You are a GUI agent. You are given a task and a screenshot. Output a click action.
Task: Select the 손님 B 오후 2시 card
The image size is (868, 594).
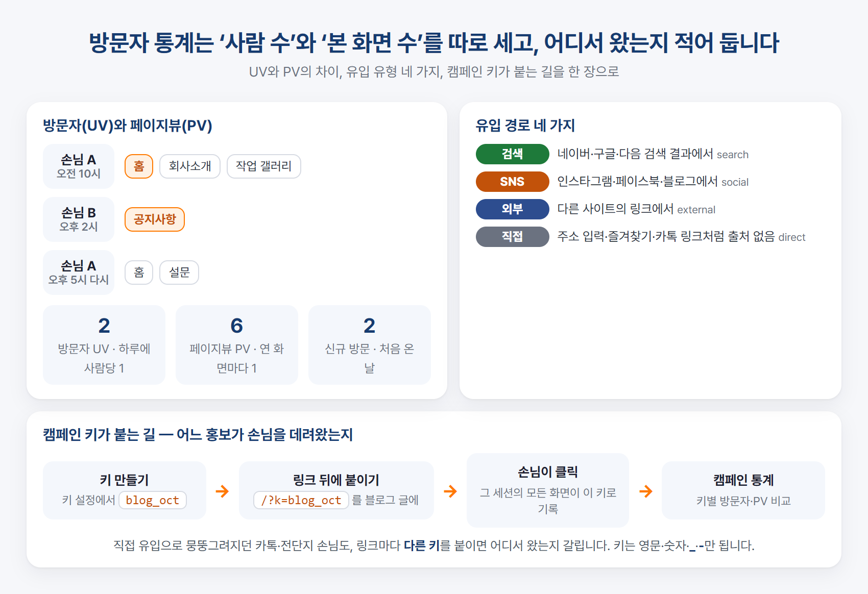click(79, 219)
